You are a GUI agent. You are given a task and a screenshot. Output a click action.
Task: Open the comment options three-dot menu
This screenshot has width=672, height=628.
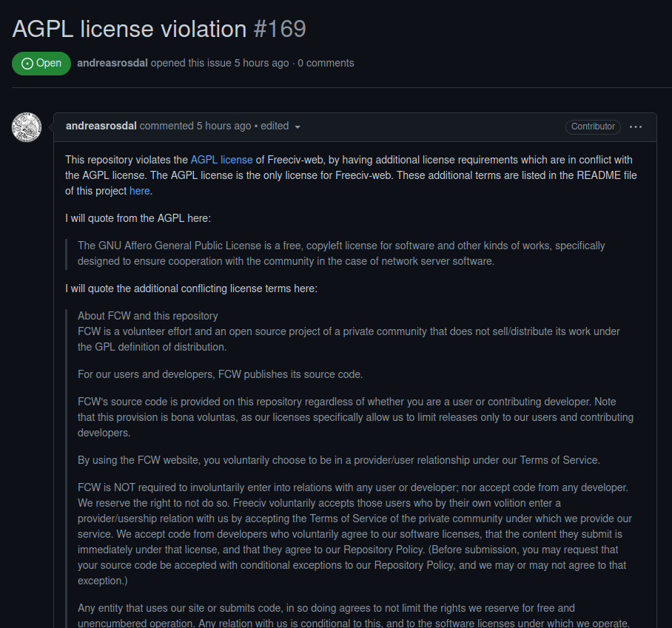coord(636,126)
